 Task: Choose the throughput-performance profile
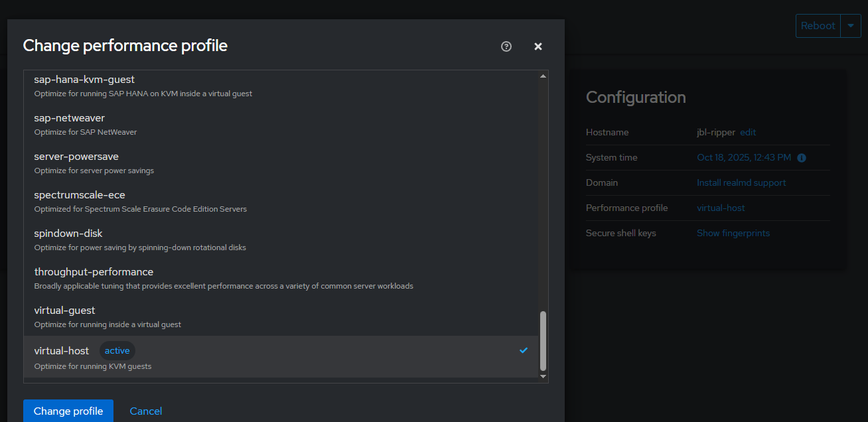(94, 278)
